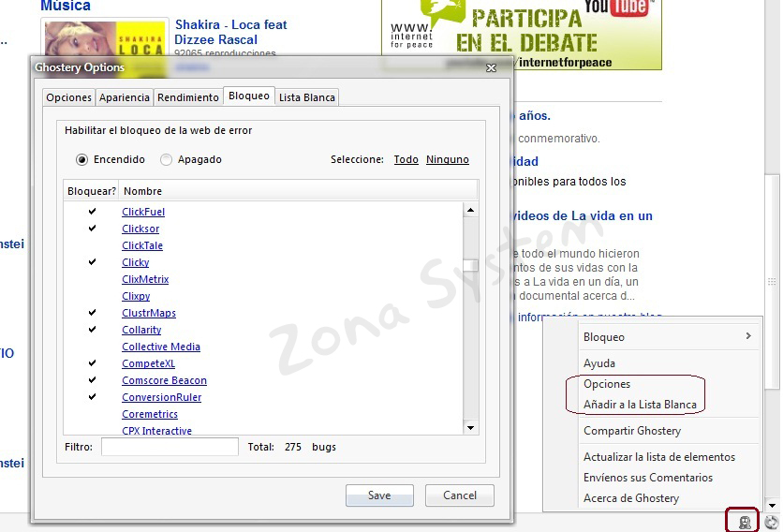Focus the Filtro input field
The image size is (783, 532).
(170, 447)
